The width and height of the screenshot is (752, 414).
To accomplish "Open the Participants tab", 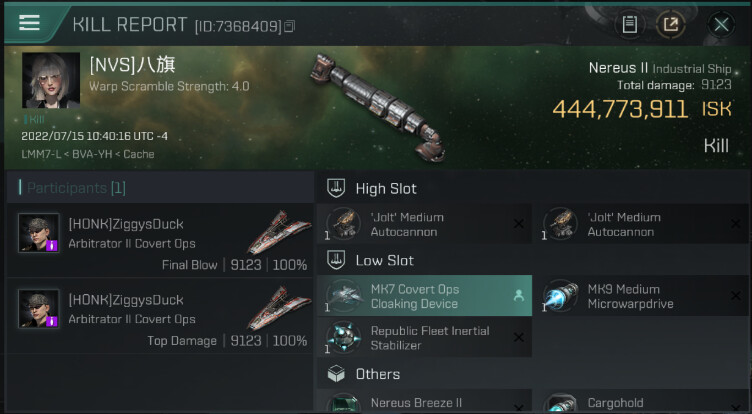I will pyautogui.click(x=75, y=188).
